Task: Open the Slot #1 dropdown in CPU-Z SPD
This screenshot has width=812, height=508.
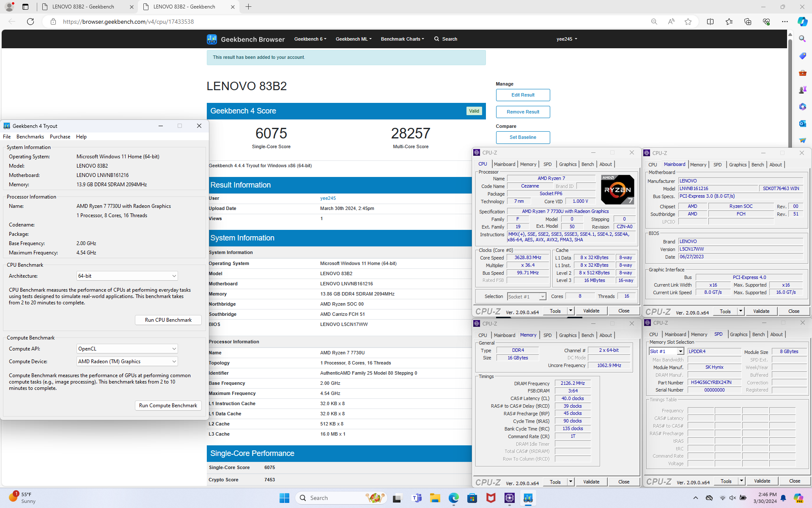Action: (x=667, y=351)
